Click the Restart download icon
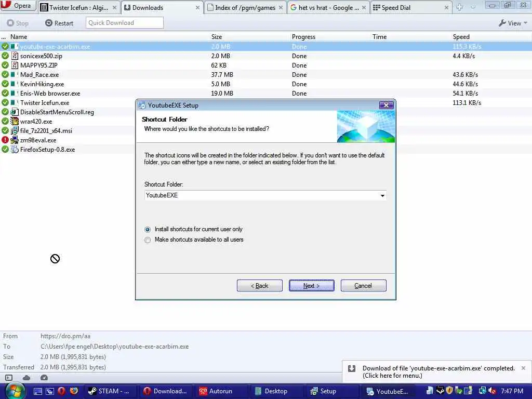This screenshot has height=399, width=532. pyautogui.click(x=49, y=23)
